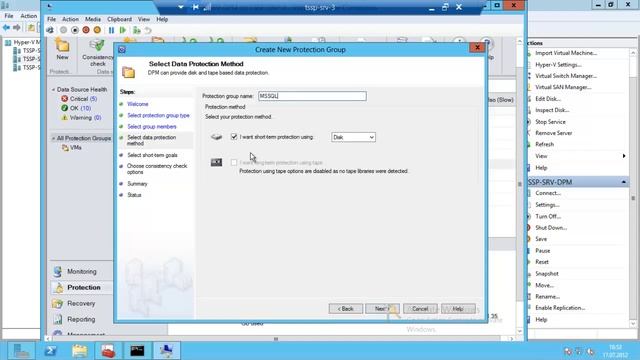Image resolution: width=640 pixels, height=360 pixels.
Task: Click Import Virtual Machine action
Action: pos(566,53)
